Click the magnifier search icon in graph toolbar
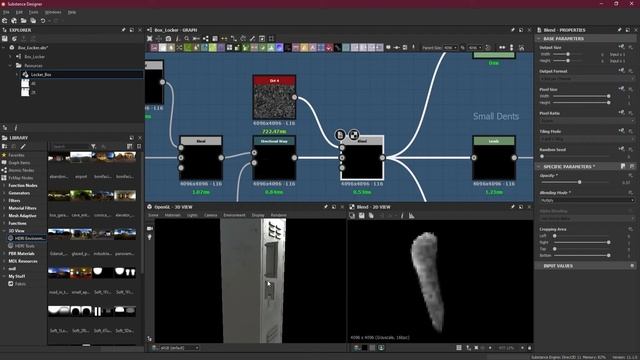 pyautogui.click(x=187, y=38)
